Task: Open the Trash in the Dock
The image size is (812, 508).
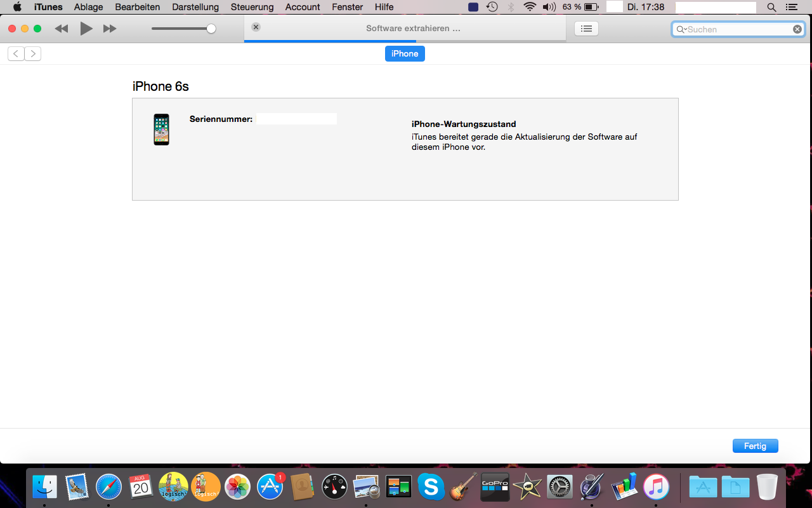Action: [767, 487]
